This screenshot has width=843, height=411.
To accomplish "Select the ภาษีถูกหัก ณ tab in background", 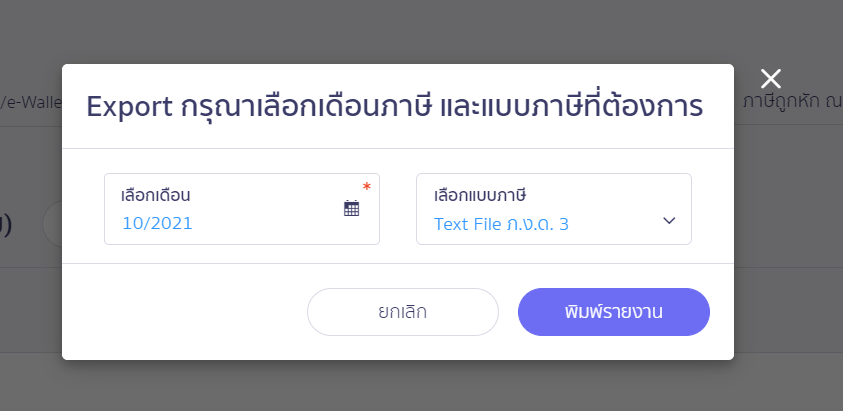I will pos(788,101).
